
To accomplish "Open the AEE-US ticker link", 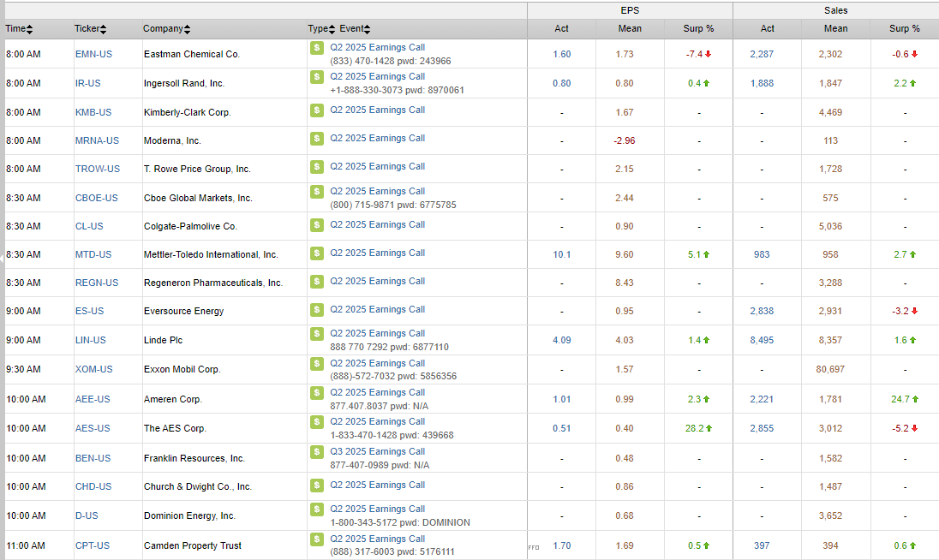I will (x=93, y=399).
